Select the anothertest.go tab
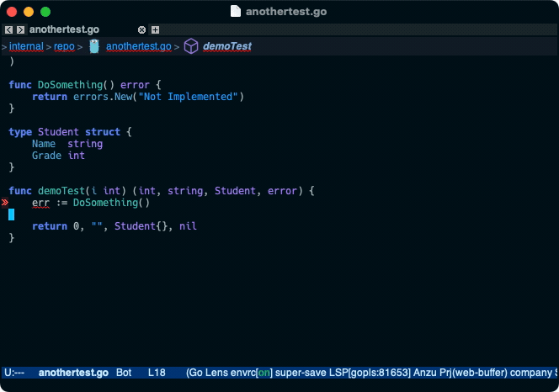The width and height of the screenshot is (559, 392). coord(64,29)
